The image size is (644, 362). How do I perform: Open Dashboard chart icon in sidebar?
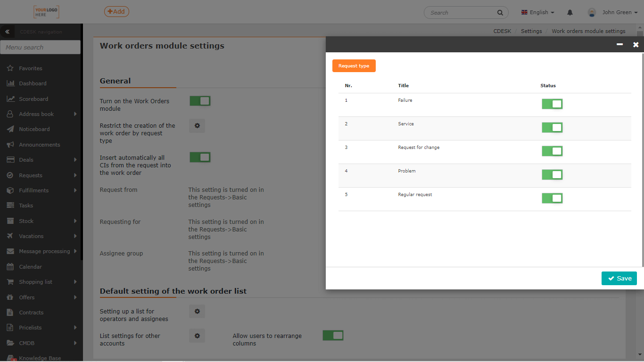pos(10,83)
